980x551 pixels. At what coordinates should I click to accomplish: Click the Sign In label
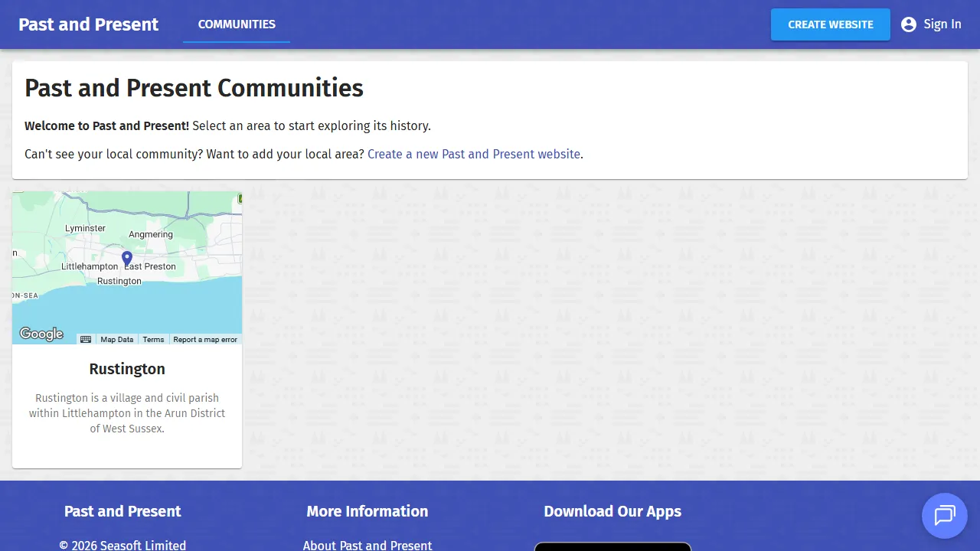click(943, 24)
